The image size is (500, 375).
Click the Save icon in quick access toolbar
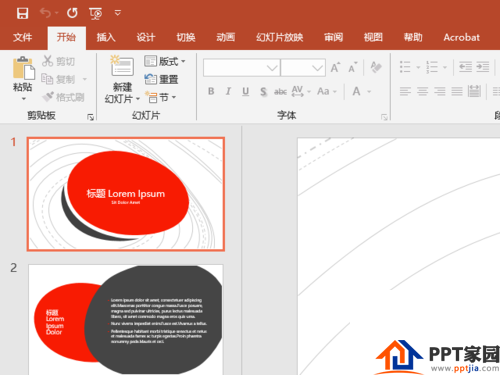click(x=22, y=13)
